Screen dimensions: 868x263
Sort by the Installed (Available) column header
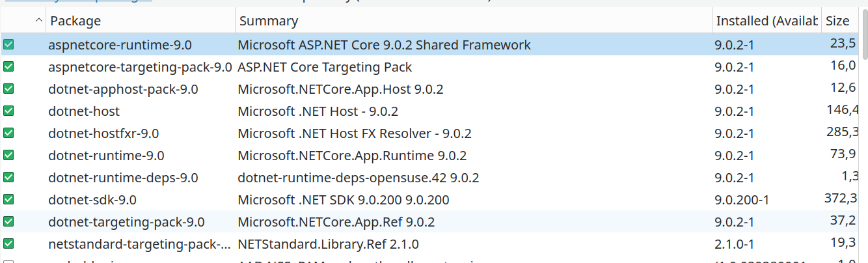click(766, 21)
